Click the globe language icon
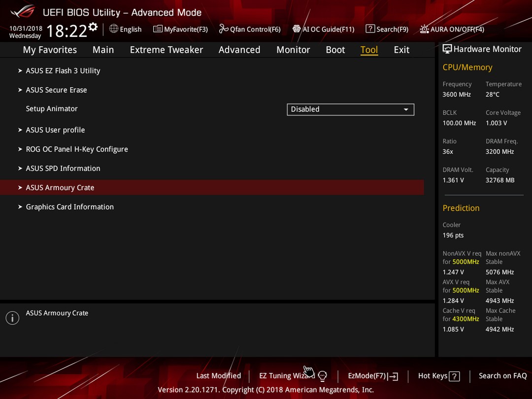532x399 pixels. click(114, 29)
